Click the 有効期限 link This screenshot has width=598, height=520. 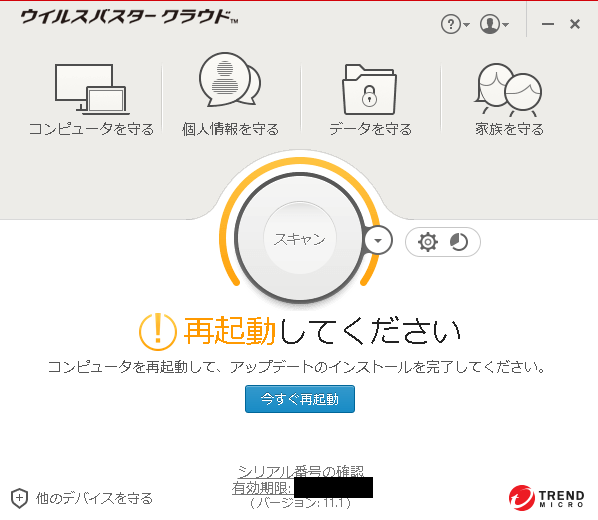point(262,488)
